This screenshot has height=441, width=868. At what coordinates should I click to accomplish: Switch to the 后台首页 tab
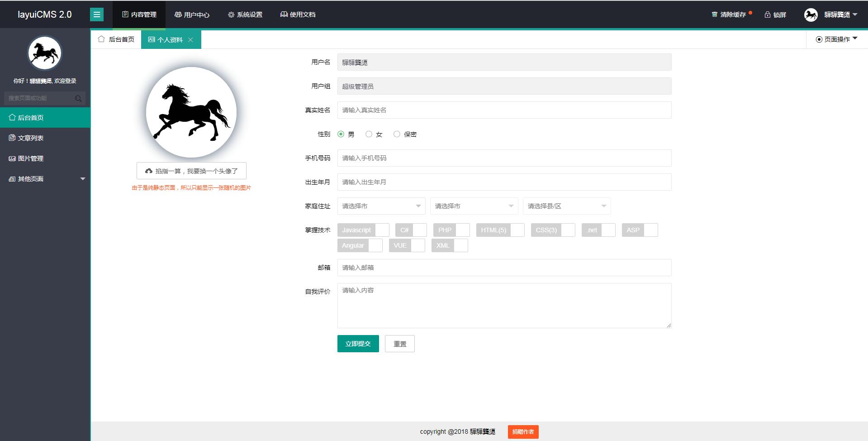click(116, 39)
